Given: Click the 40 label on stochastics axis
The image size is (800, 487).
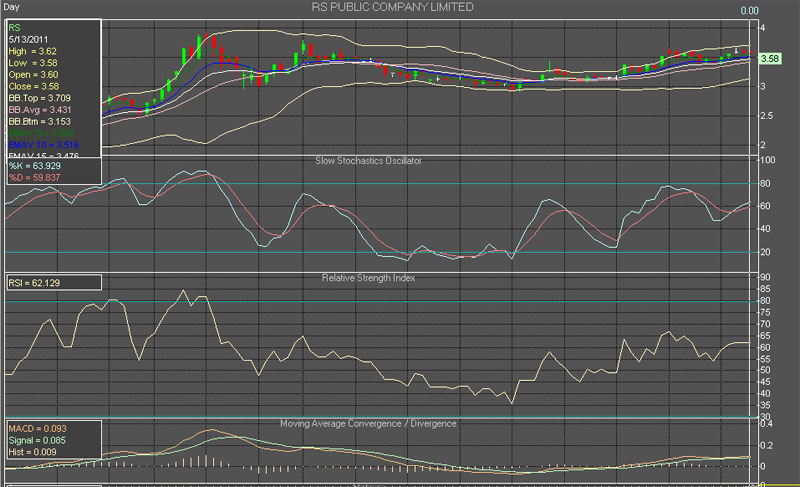Looking at the screenshot, I should 765,229.
